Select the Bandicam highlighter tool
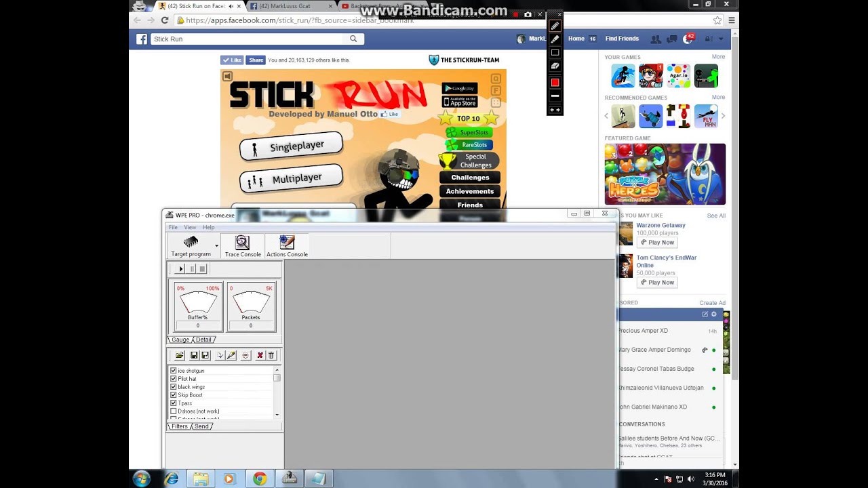This screenshot has width=868, height=488. (555, 39)
